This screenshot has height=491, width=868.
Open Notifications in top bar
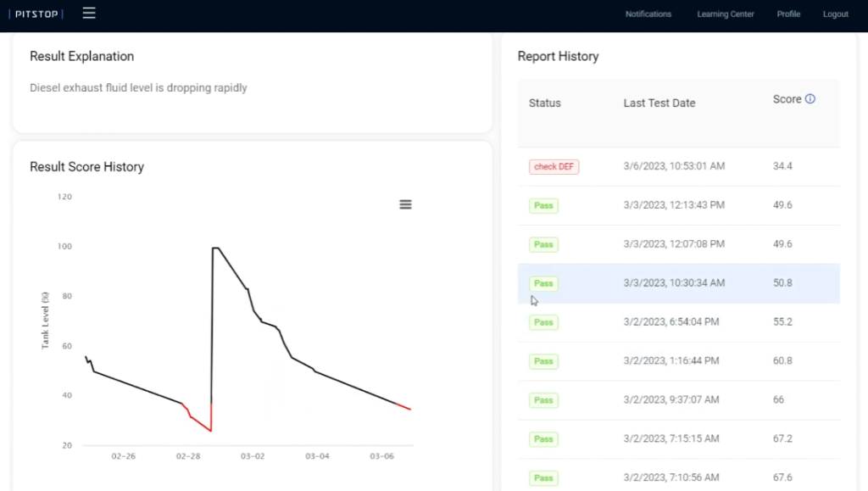pos(648,14)
